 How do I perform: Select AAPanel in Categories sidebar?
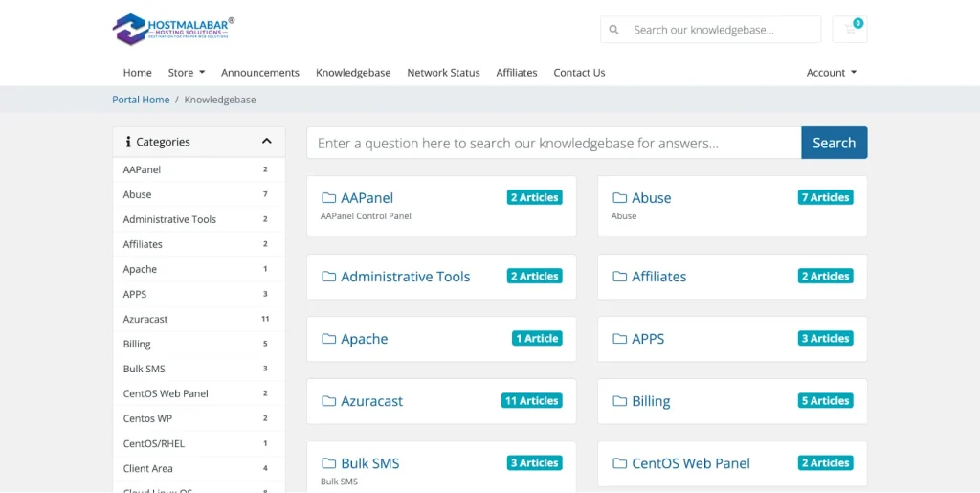[199, 169]
